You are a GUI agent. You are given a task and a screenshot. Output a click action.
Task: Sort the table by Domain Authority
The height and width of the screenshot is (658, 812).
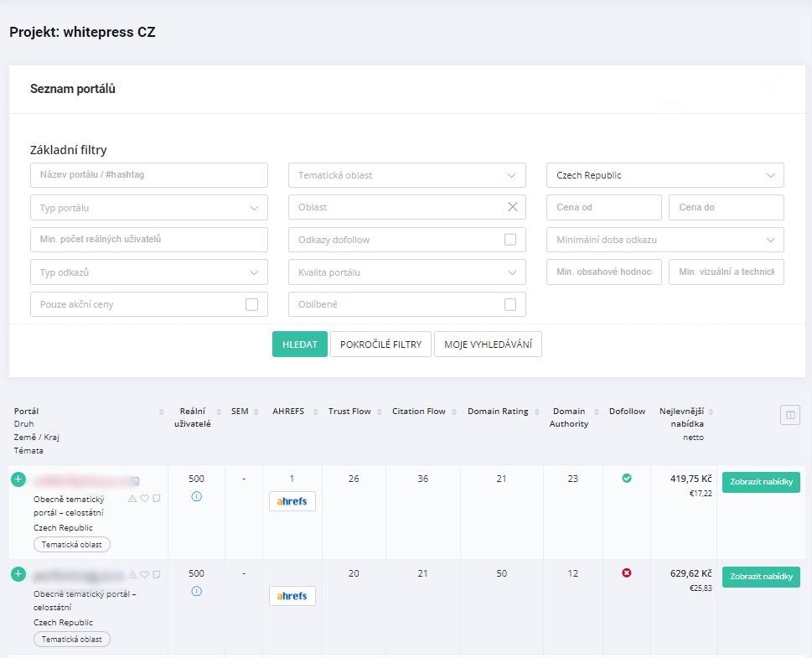[597, 412]
